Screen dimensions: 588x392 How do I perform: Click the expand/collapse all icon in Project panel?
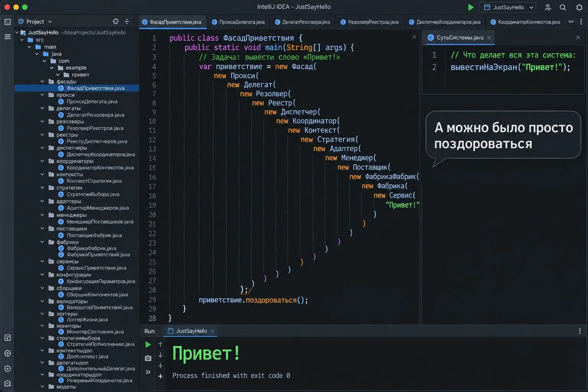point(127,21)
